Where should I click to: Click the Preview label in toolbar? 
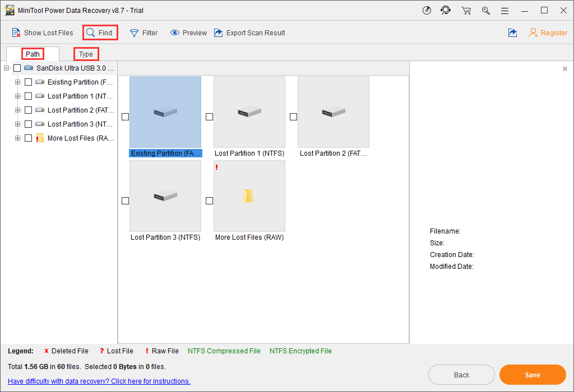pyautogui.click(x=195, y=33)
